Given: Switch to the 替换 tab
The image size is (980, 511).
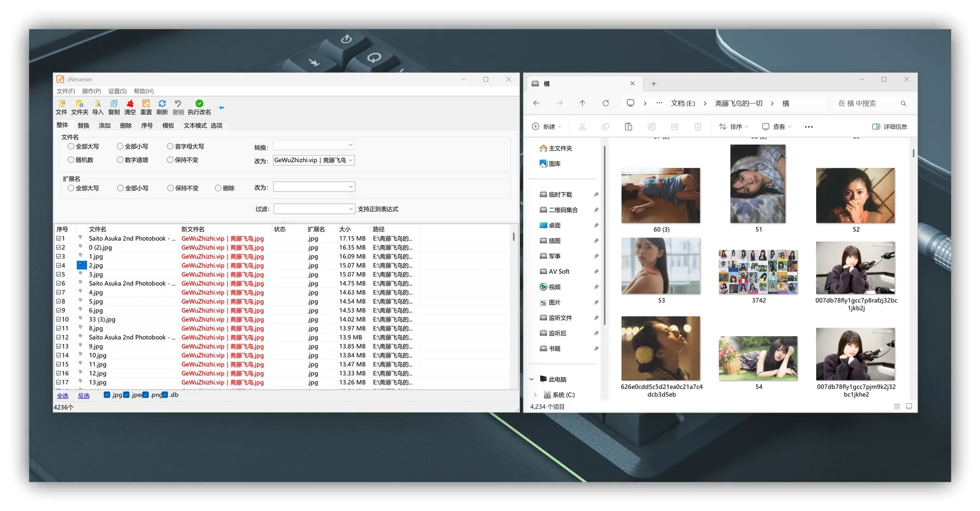Looking at the screenshot, I should (83, 126).
